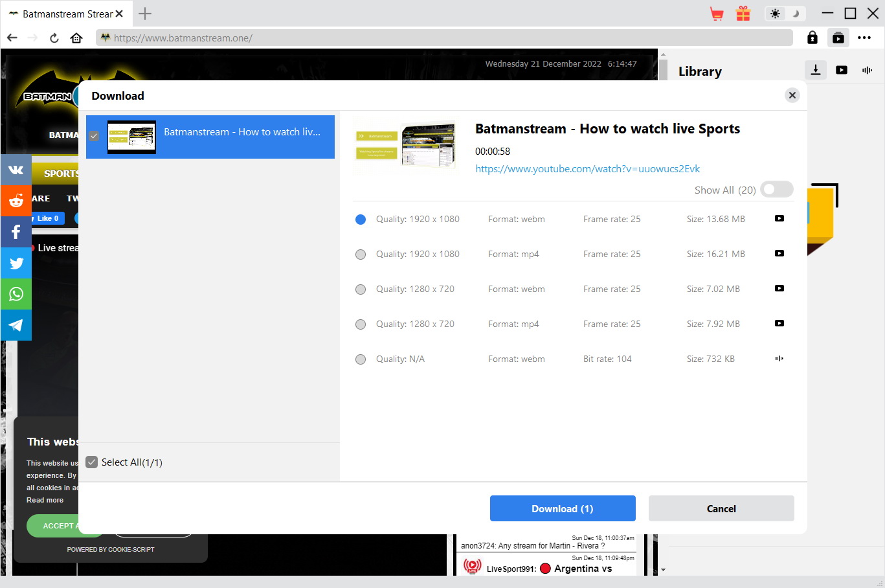Enable the Show All (20) toggle

[776, 189]
